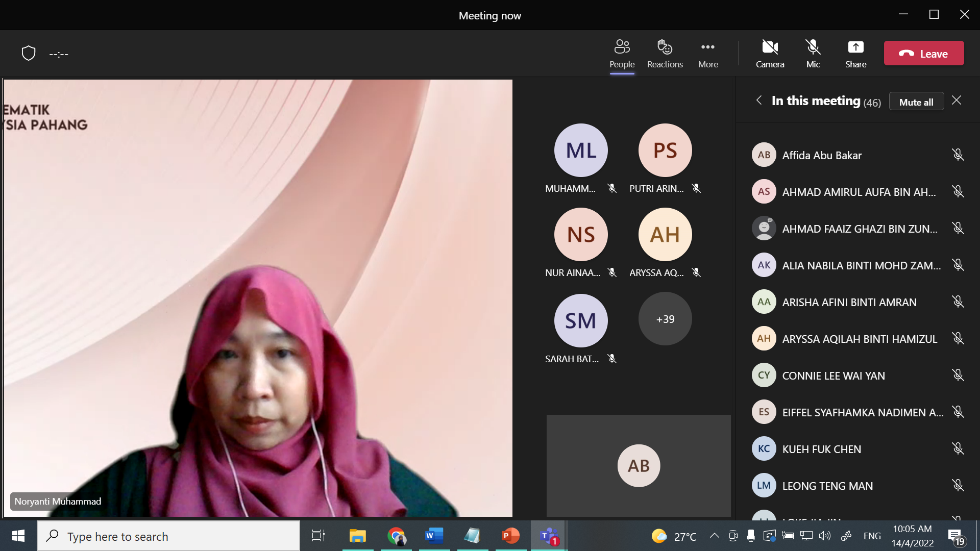Open the 27°C weather widget
The height and width of the screenshot is (551, 980).
674,536
